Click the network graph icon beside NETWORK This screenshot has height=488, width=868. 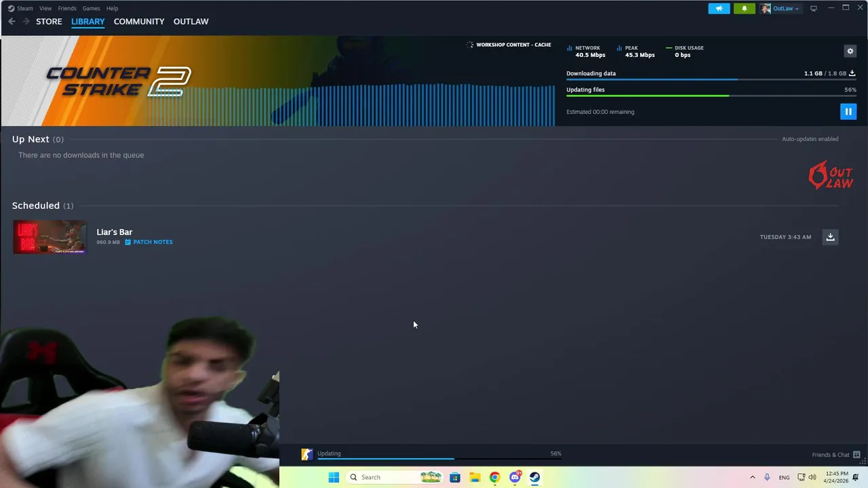tap(570, 48)
